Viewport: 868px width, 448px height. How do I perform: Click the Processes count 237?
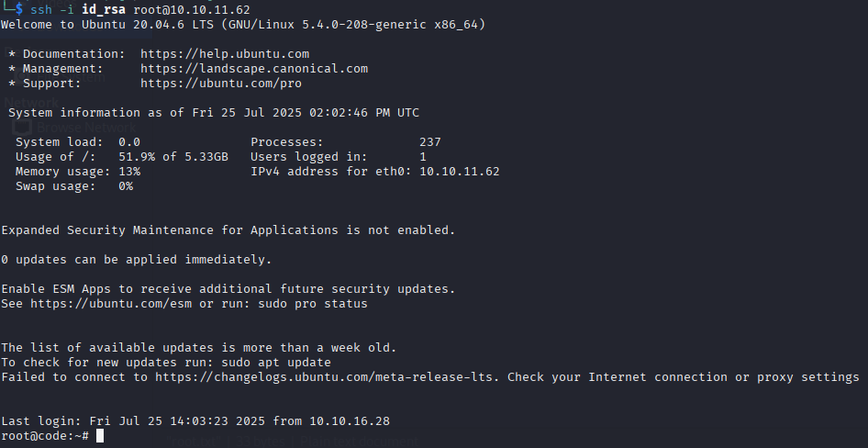429,142
